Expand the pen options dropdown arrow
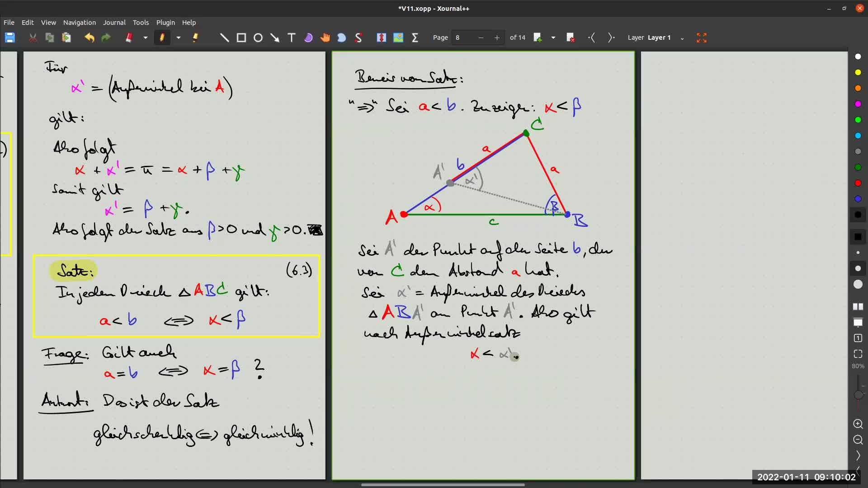 coord(179,38)
